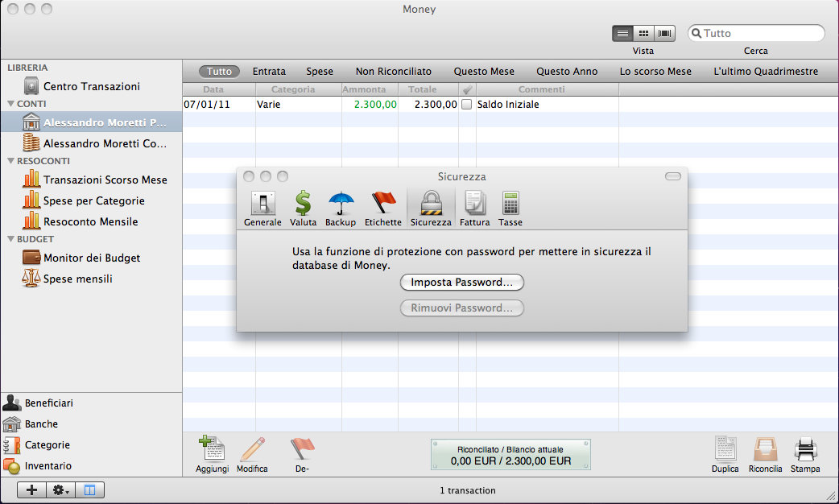Open the Fattura invoice preferences pane
839x504 pixels.
pyautogui.click(x=474, y=209)
